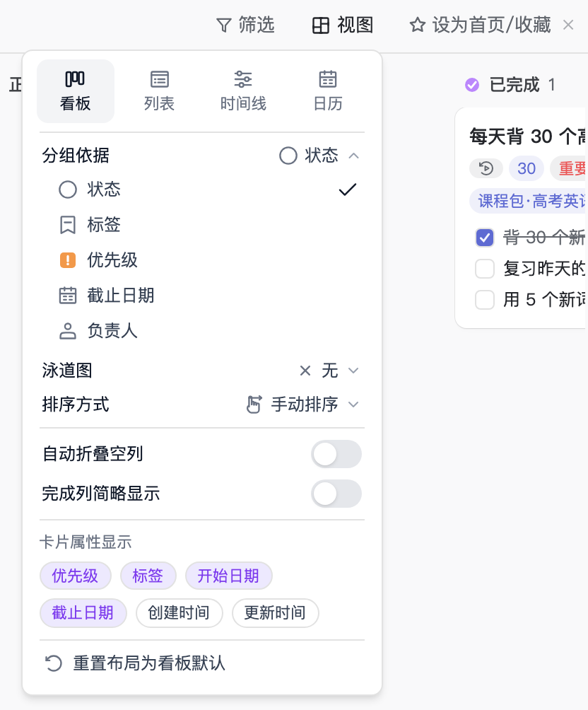This screenshot has width=588, height=710.
Task: Open card titled 每天背 30 个
Action: 528,136
